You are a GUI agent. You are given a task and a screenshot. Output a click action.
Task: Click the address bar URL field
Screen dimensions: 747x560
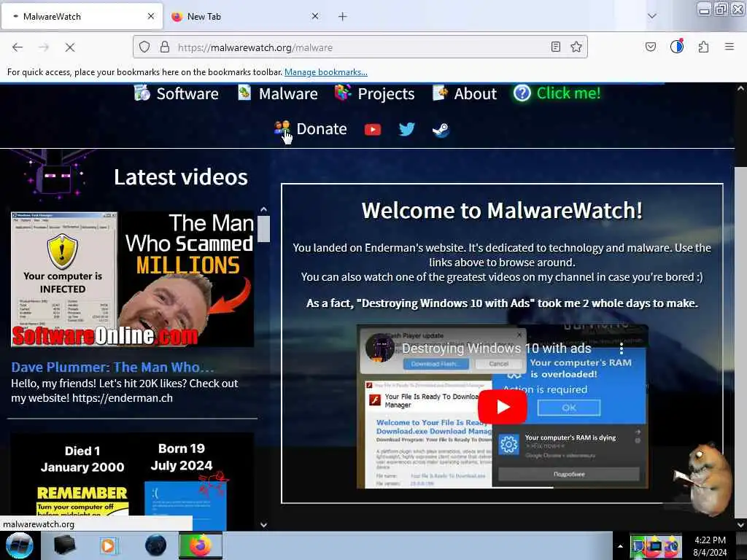(360, 47)
